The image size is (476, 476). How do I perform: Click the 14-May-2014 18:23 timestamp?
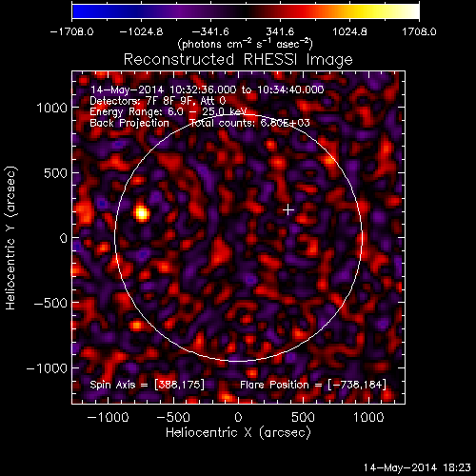tap(417, 467)
